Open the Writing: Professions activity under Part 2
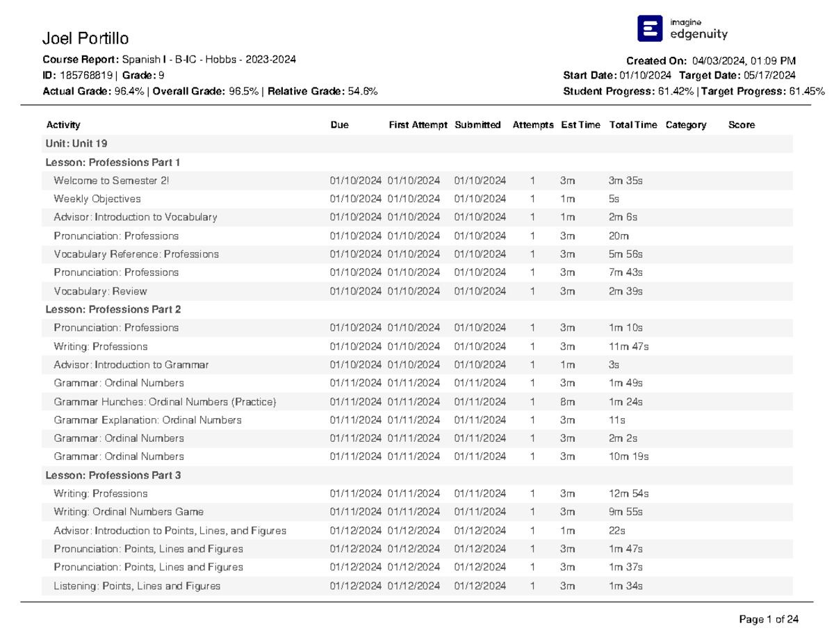 (100, 346)
